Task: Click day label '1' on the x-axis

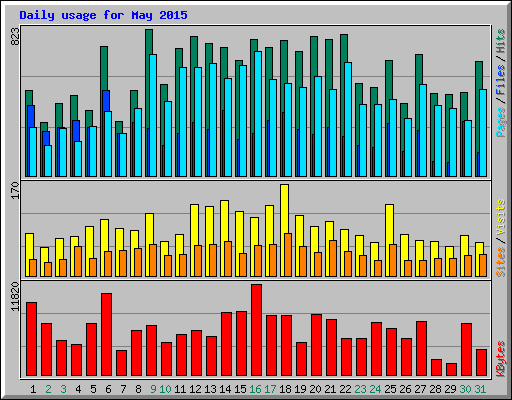Action: (x=33, y=389)
